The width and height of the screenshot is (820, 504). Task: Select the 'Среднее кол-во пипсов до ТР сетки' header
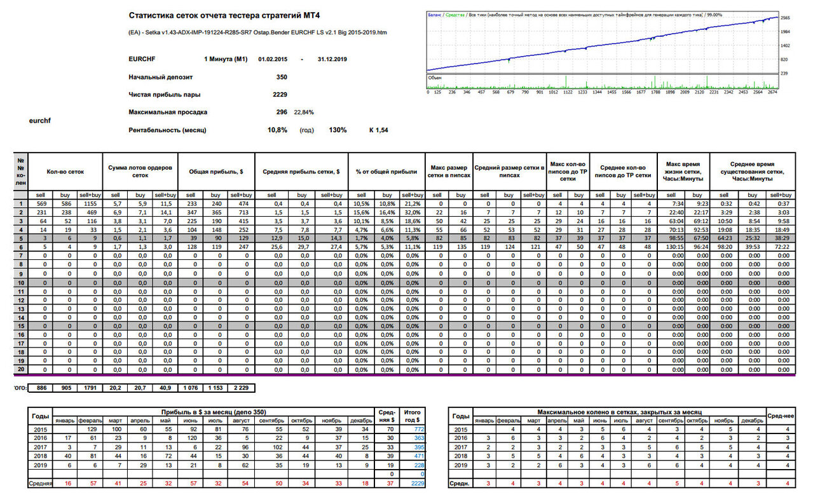(623, 172)
